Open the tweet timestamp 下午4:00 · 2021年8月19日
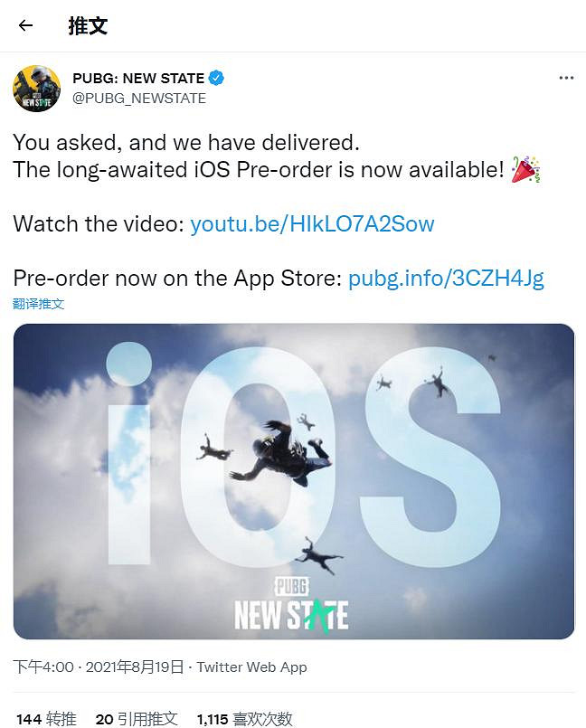 click(x=99, y=667)
